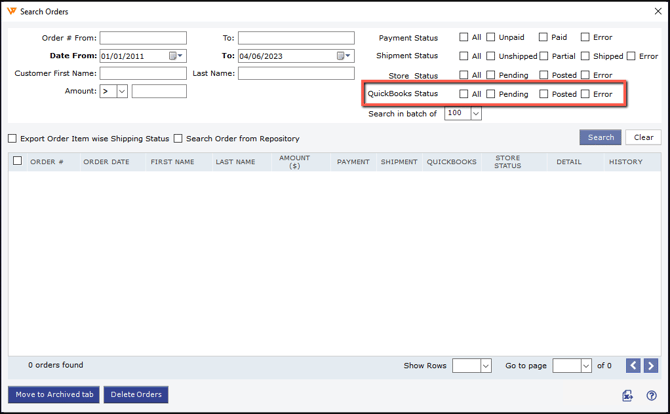Tick Export Order Item wise Shipping Status

point(13,139)
